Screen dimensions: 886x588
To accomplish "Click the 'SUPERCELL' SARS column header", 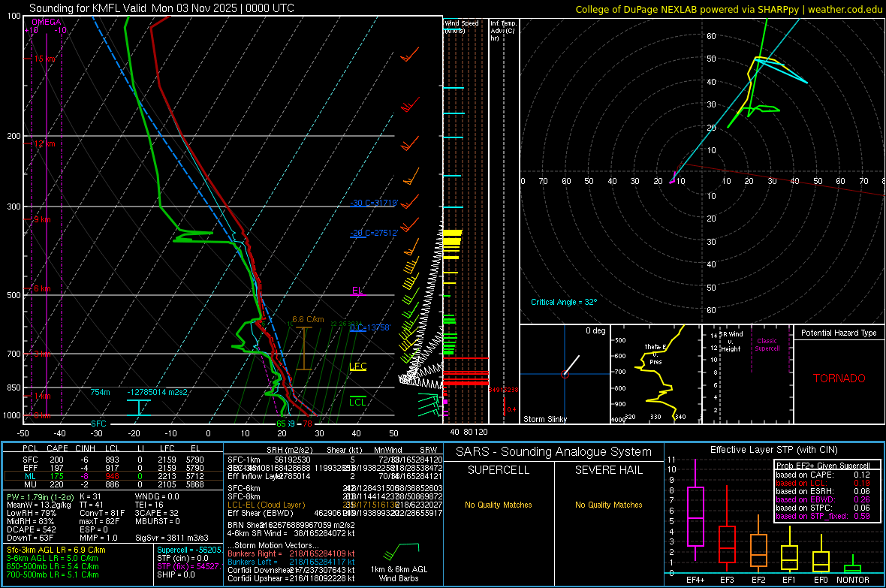I will coord(499,470).
